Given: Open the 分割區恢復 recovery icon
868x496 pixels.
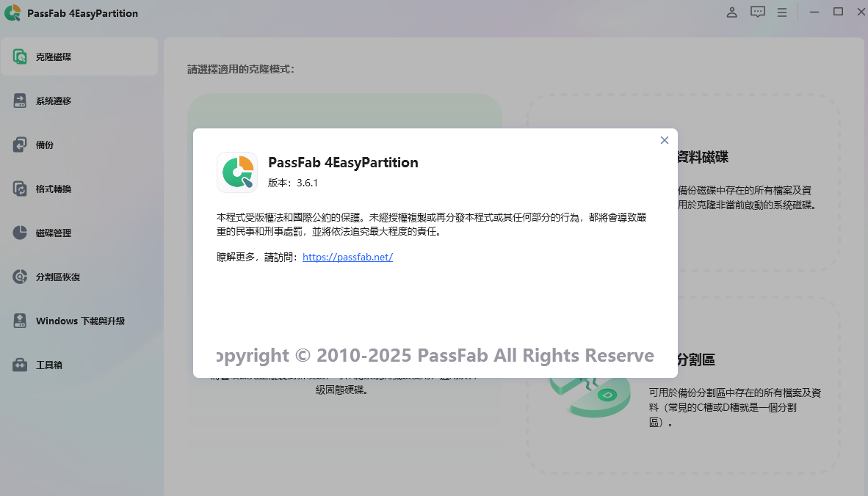Looking at the screenshot, I should coord(20,277).
